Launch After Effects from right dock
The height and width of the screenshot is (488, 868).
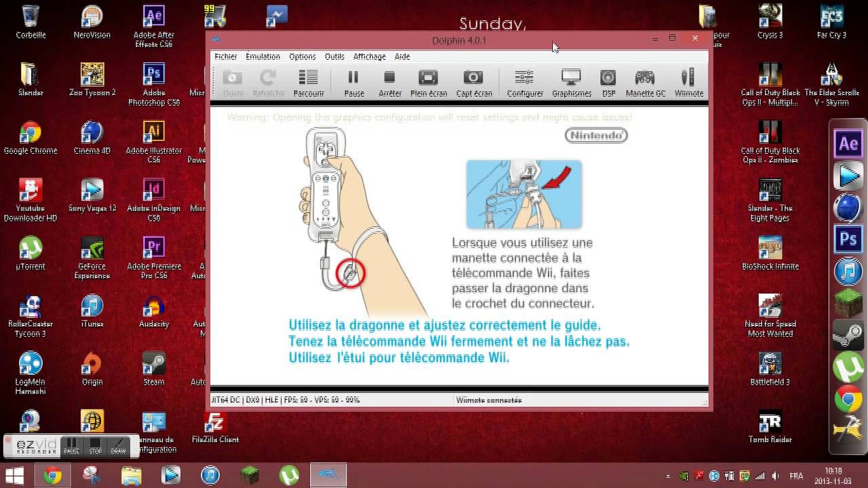(848, 143)
